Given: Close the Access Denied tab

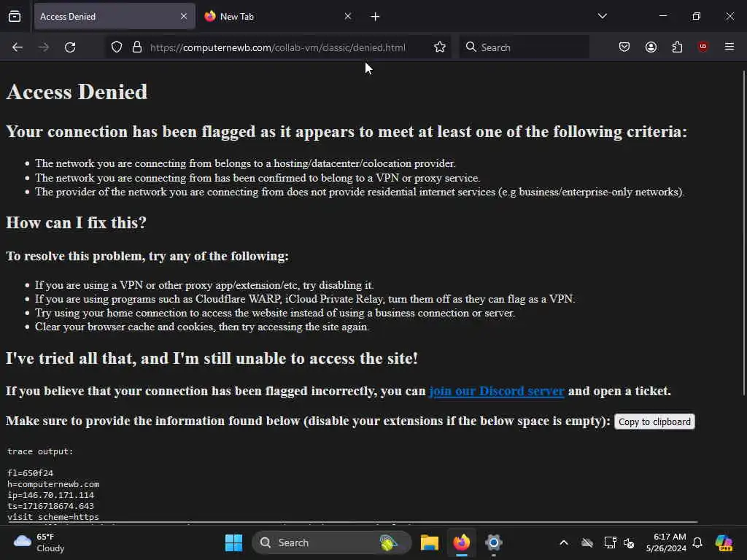Looking at the screenshot, I should (184, 16).
